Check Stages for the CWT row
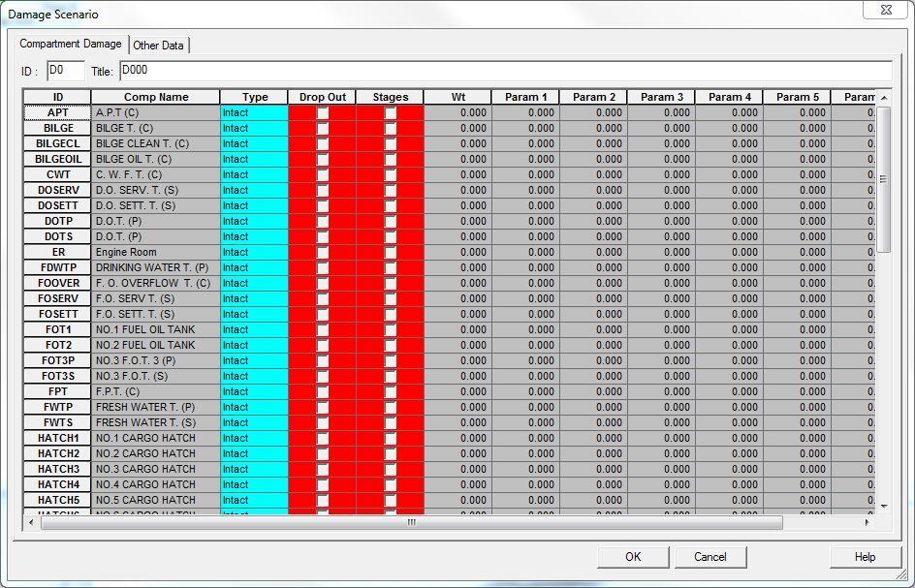The height and width of the screenshot is (588, 915). [x=391, y=174]
